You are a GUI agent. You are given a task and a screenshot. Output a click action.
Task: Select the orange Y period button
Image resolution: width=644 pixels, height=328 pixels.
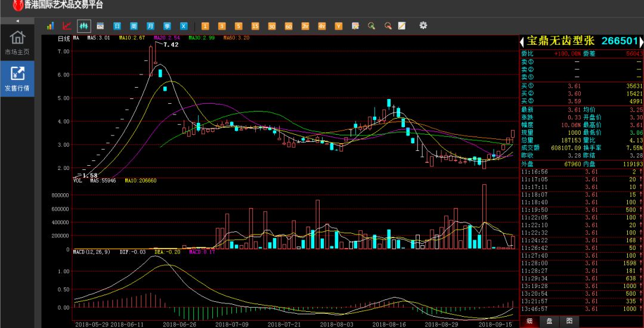339,26
